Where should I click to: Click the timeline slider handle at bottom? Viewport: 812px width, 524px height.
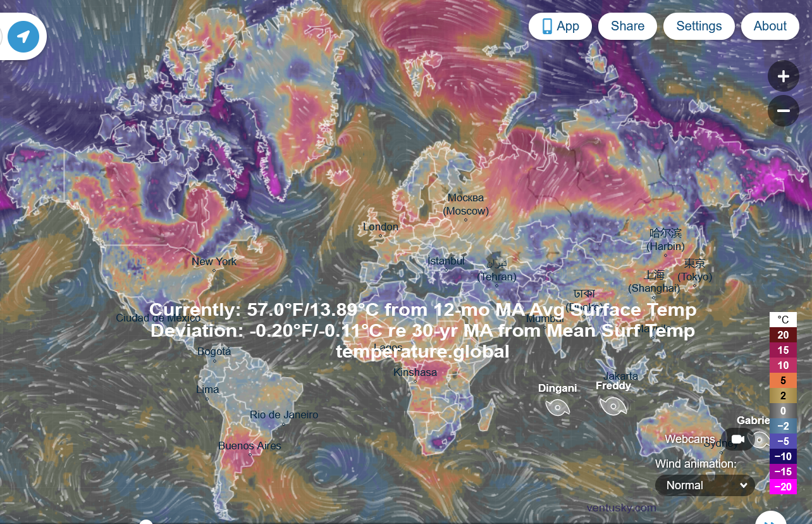click(146, 522)
